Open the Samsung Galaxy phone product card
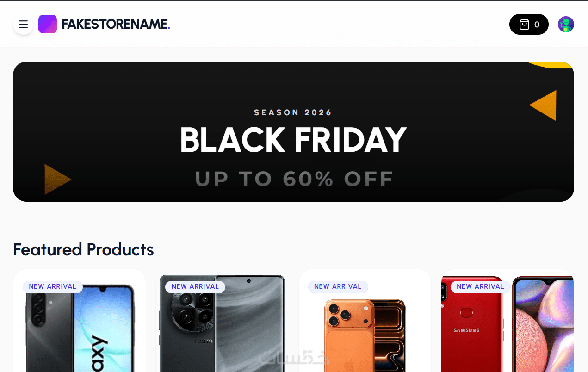 tap(80, 329)
